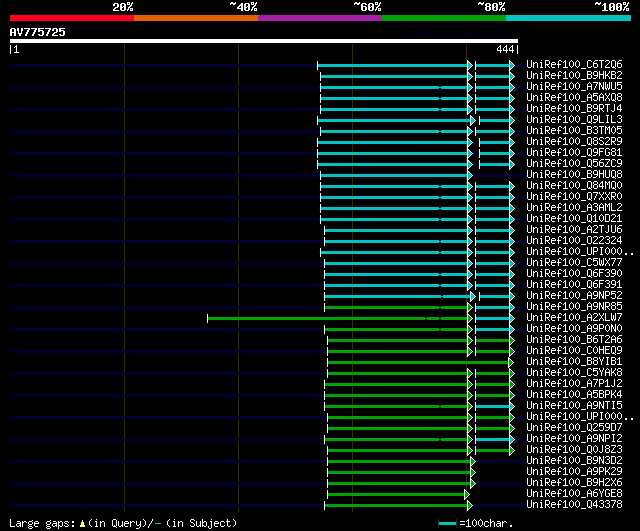Click the white AV775725 query bar
The width and height of the screenshot is (640, 531).
[x=264, y=41]
